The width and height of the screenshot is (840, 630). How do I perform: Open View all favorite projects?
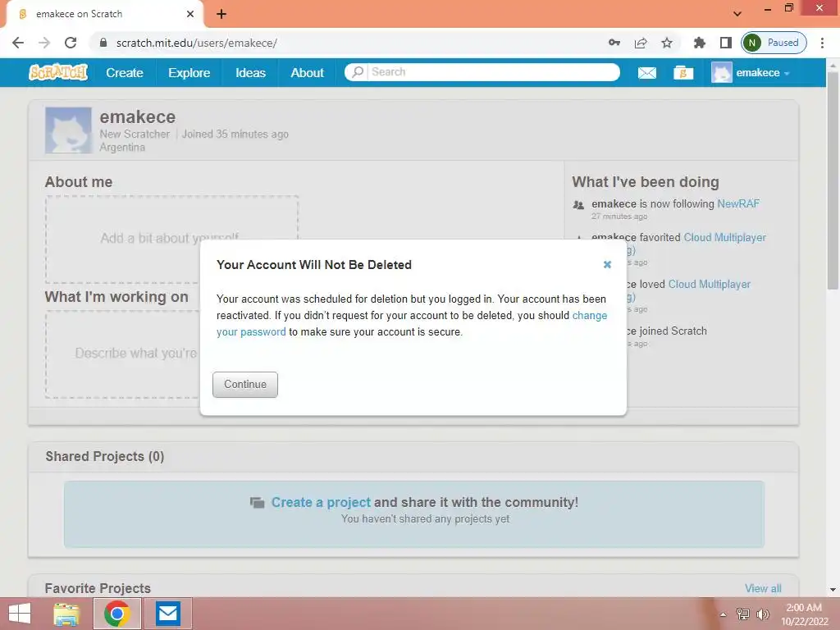pos(763,588)
